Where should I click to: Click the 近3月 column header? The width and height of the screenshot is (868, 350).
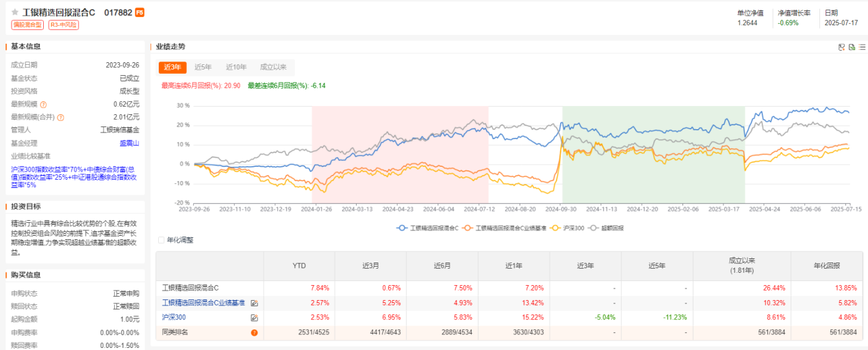(x=370, y=266)
